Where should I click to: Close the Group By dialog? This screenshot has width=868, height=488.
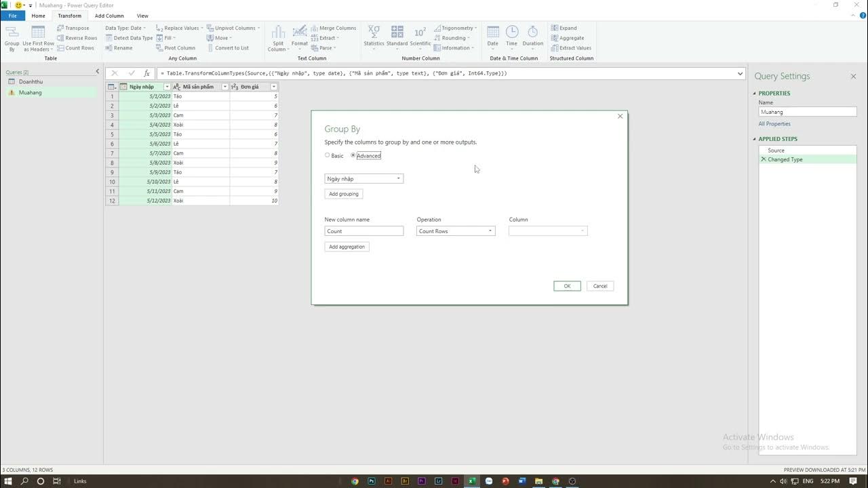coord(620,117)
